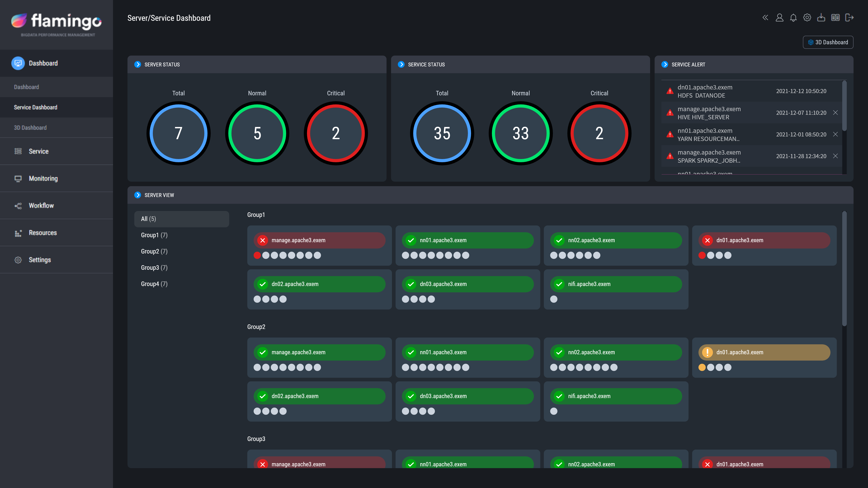This screenshot has height=488, width=868.
Task: Click the logout icon in header
Action: click(849, 18)
